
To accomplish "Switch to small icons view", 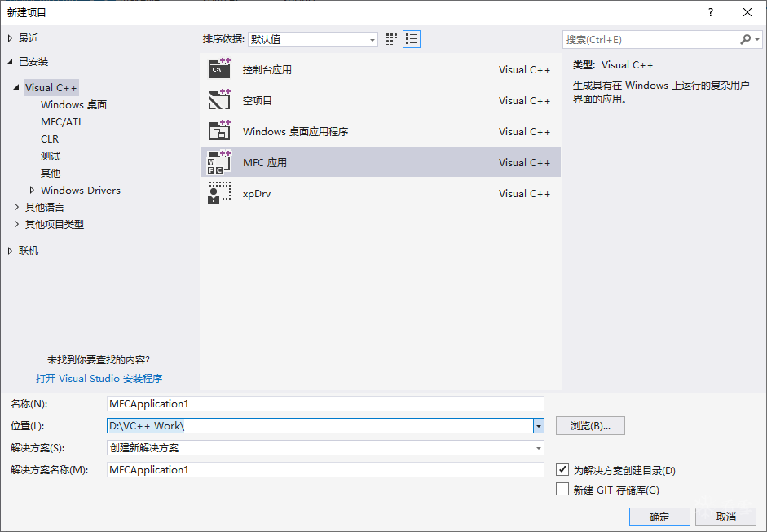I will pyautogui.click(x=391, y=39).
